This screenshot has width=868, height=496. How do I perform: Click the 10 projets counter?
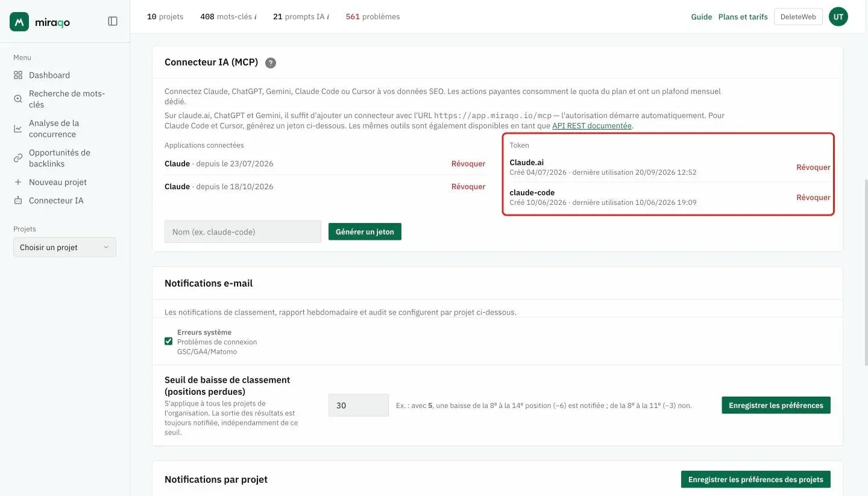click(165, 17)
